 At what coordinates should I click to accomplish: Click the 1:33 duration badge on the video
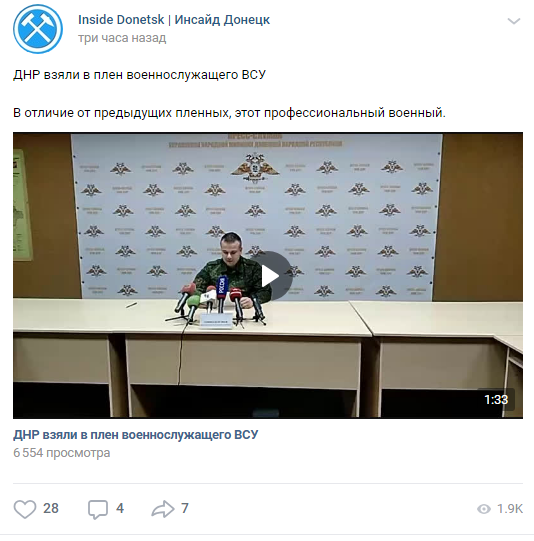496,400
